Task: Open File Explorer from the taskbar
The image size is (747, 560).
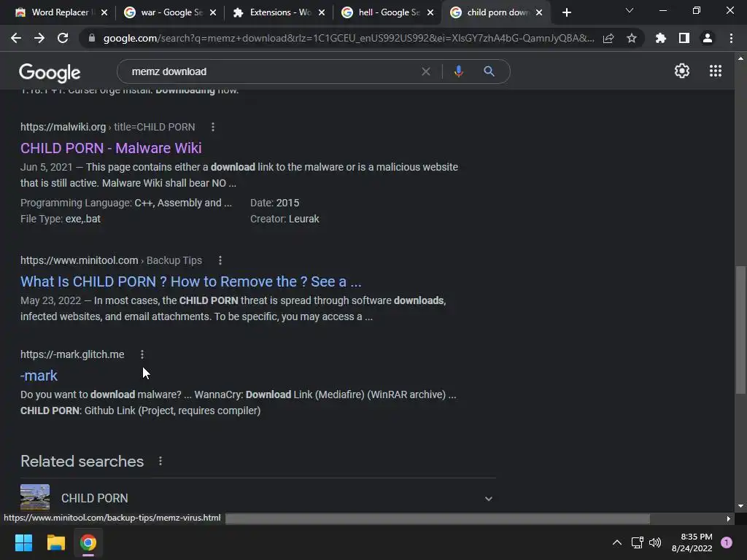Action: [x=55, y=542]
